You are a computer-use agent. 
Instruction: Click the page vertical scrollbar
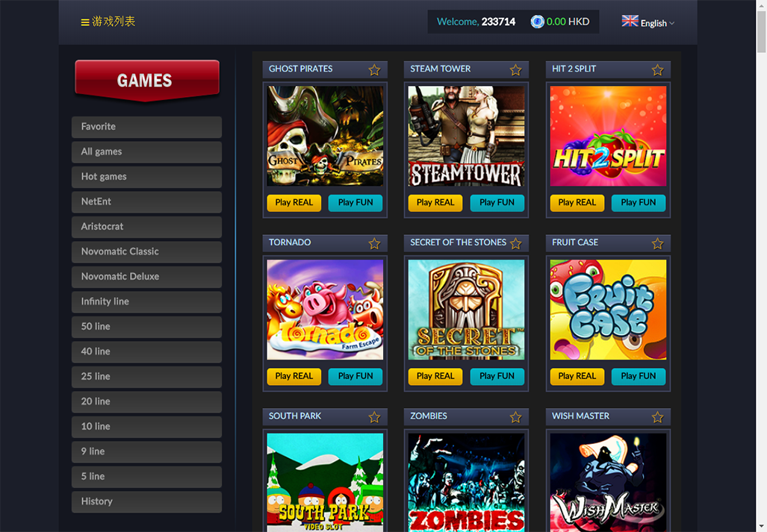tap(761, 224)
